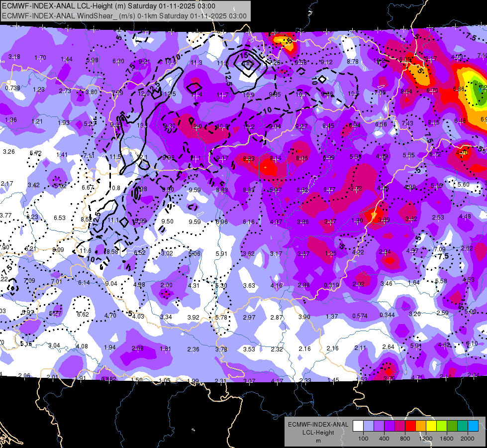
Task: Click the map value 0.882
Action: click(x=109, y=379)
